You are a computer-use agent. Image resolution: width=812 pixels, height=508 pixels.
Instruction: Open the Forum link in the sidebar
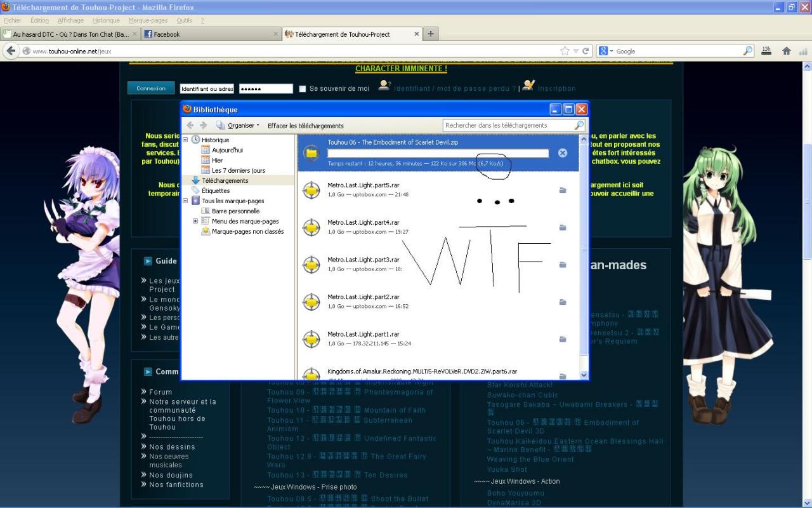[x=160, y=392]
